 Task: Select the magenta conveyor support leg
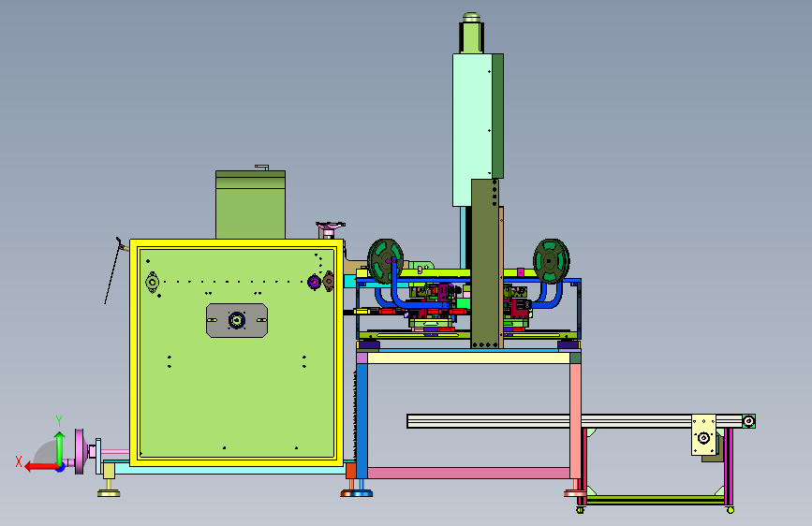729,466
